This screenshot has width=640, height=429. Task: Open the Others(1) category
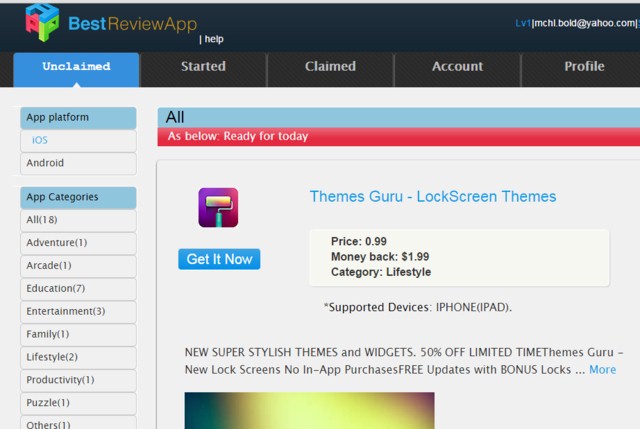point(78,423)
